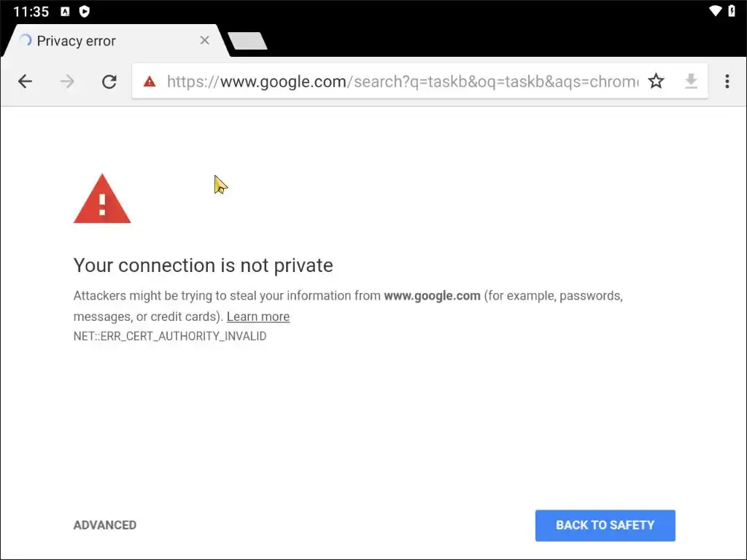The width and height of the screenshot is (747, 560).
Task: Expand the ADVANCED options
Action: point(105,525)
